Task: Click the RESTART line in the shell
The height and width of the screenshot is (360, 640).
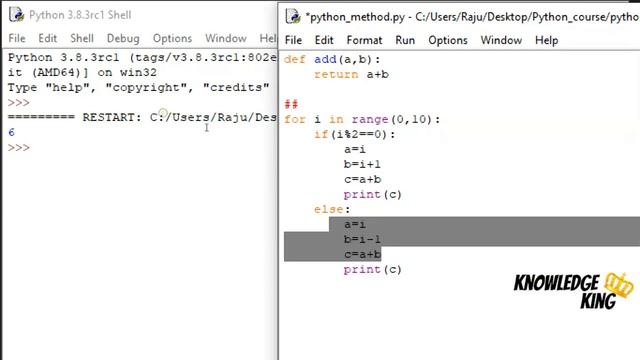Action: tap(142, 118)
